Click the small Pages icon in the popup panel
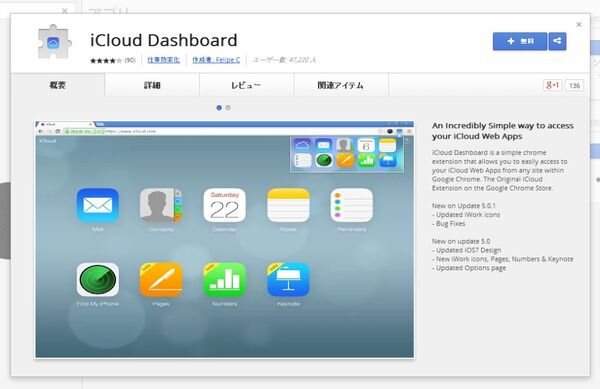Image resolution: width=600 pixels, height=389 pixels. pos(344,160)
